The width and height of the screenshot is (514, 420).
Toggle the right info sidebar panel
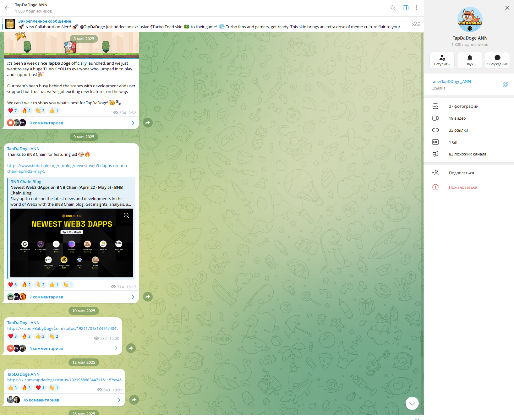[406, 8]
